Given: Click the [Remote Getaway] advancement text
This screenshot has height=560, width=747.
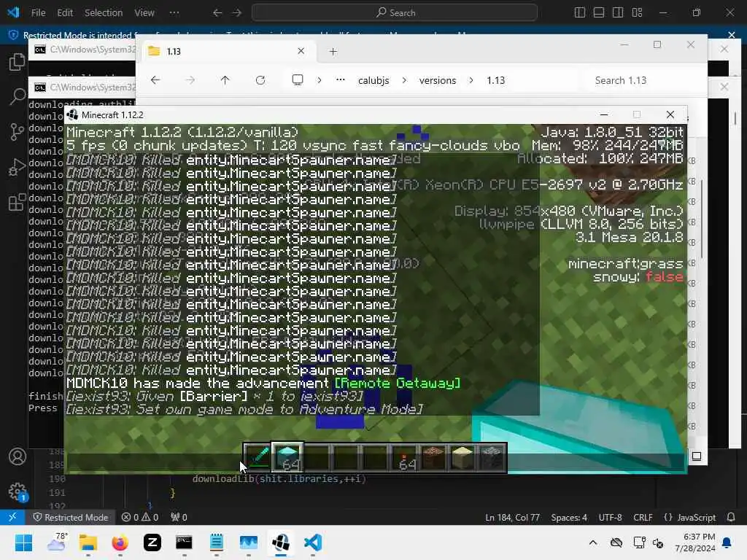Looking at the screenshot, I should click(398, 384).
